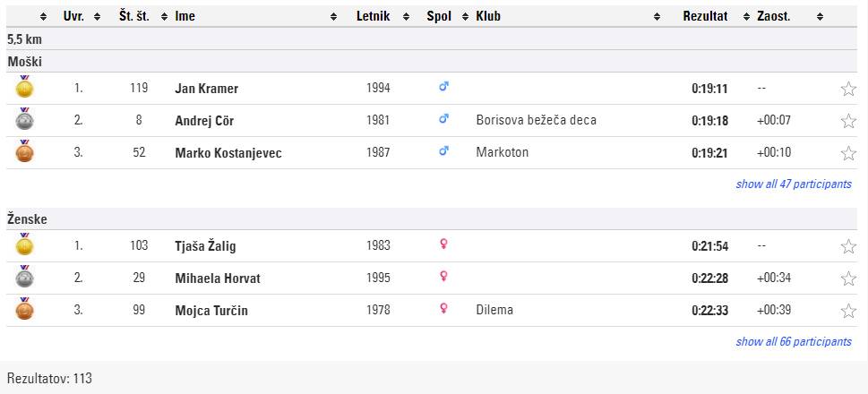
Task: Click gold medal icon beside Tjaša Žalig
Action: 24,245
